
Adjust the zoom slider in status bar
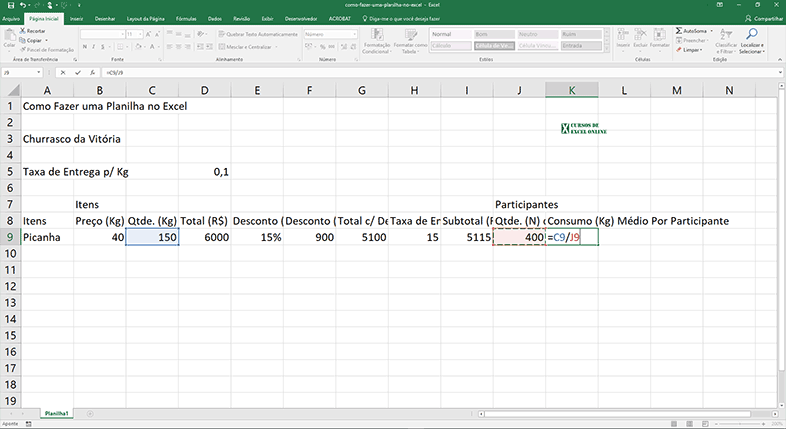click(739, 424)
